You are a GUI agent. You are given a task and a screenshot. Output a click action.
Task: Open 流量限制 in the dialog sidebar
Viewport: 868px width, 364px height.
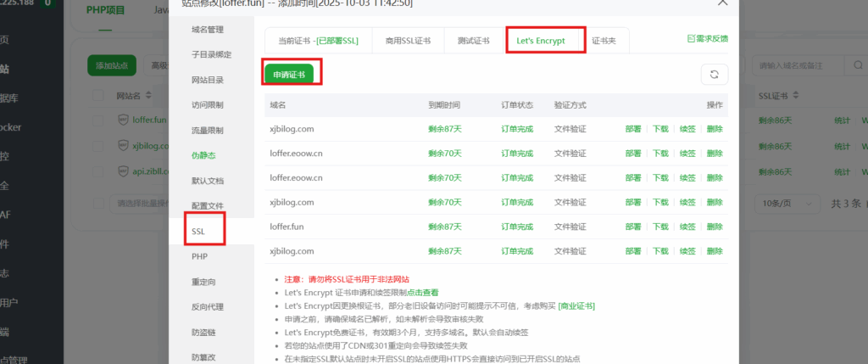click(x=208, y=131)
